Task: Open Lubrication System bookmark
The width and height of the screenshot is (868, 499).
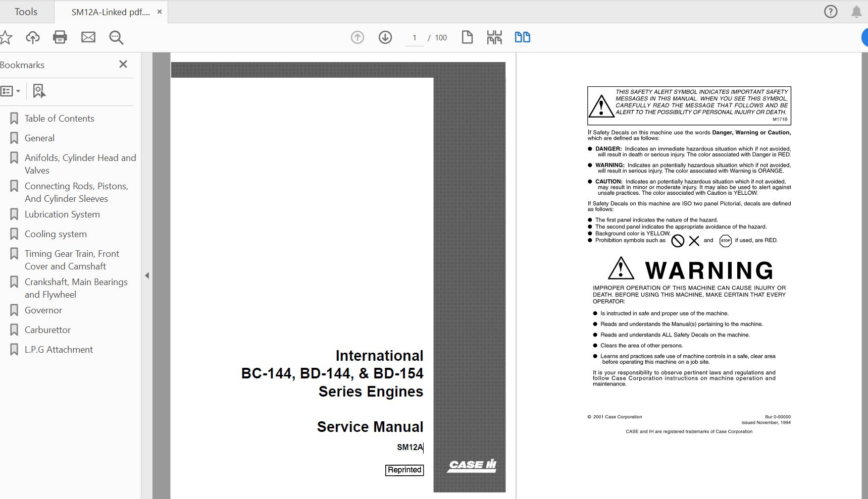Action: (x=63, y=214)
